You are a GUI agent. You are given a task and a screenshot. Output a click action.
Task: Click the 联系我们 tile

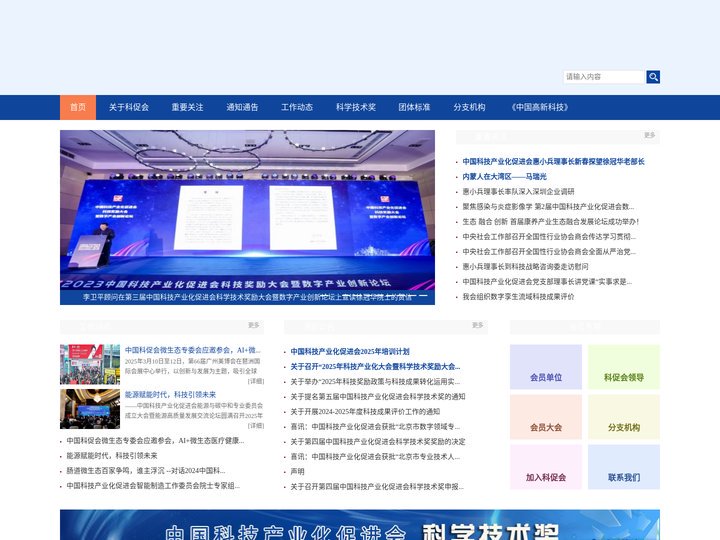coord(624,467)
